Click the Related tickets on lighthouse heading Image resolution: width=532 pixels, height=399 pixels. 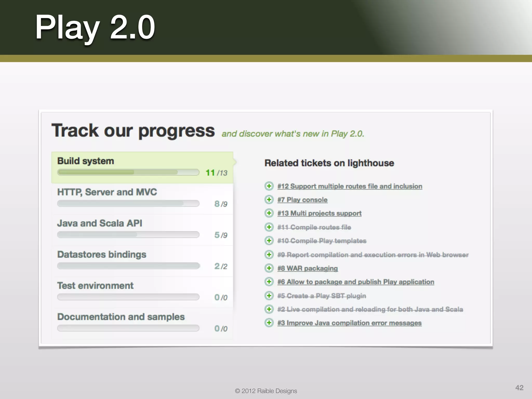pos(329,163)
